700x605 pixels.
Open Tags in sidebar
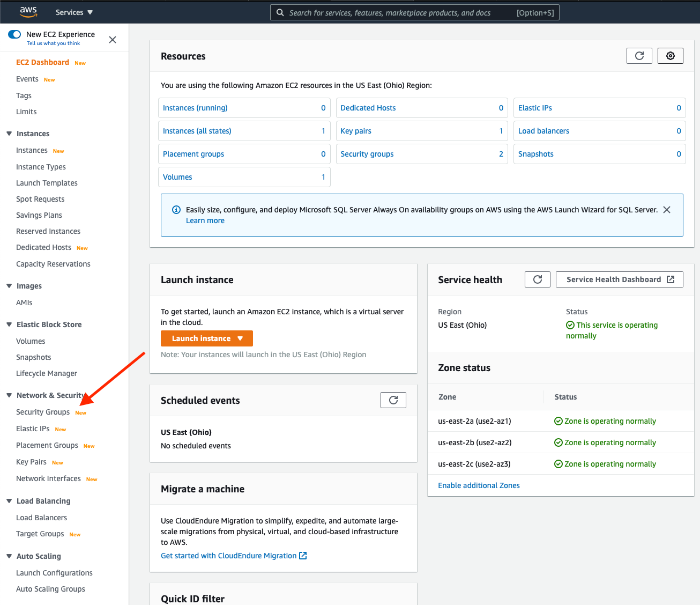point(24,95)
